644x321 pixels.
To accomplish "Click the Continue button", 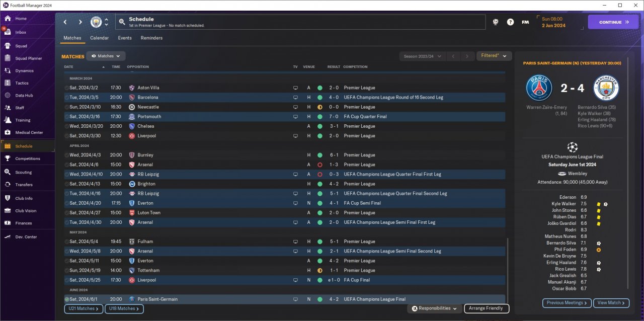I will (x=613, y=22).
